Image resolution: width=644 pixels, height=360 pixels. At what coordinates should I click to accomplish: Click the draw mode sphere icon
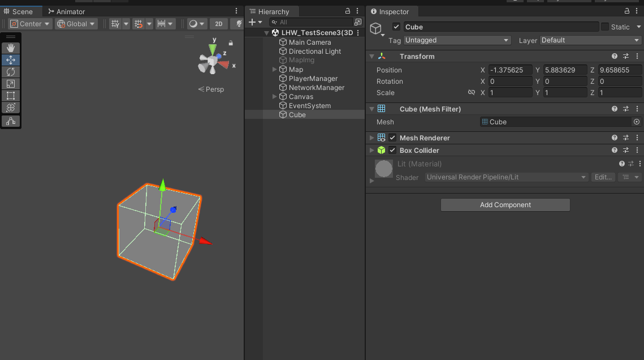coord(193,24)
